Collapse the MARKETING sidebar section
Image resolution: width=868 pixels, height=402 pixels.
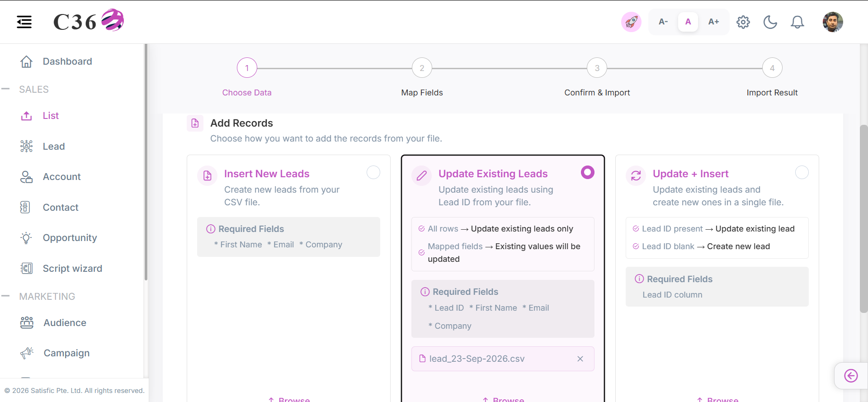pyautogui.click(x=6, y=296)
